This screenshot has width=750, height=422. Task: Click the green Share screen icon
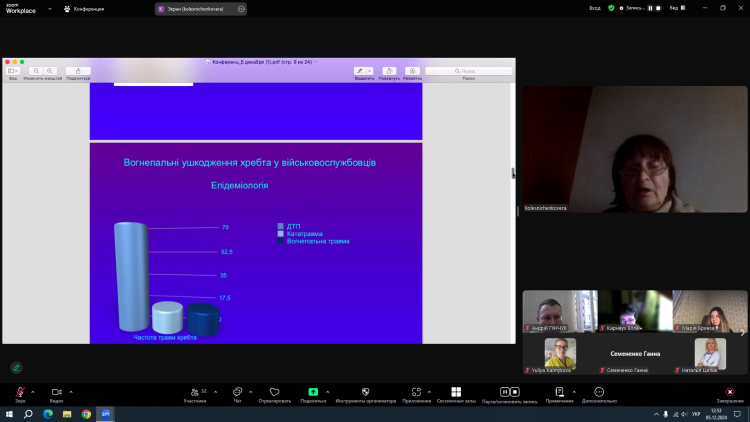(x=313, y=392)
